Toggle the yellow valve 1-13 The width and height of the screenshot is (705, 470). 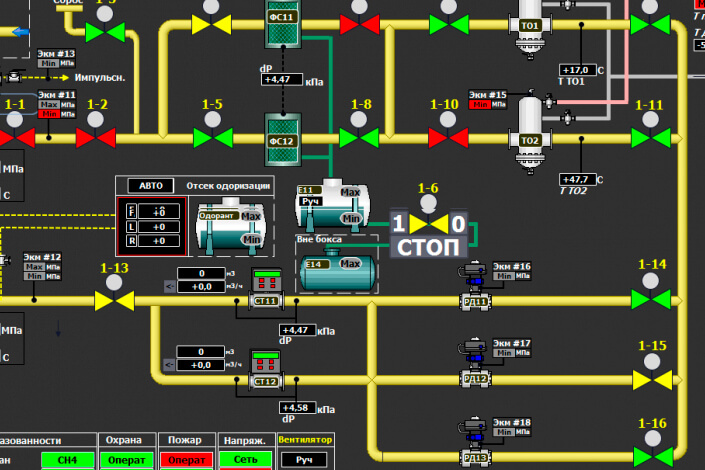tap(114, 301)
